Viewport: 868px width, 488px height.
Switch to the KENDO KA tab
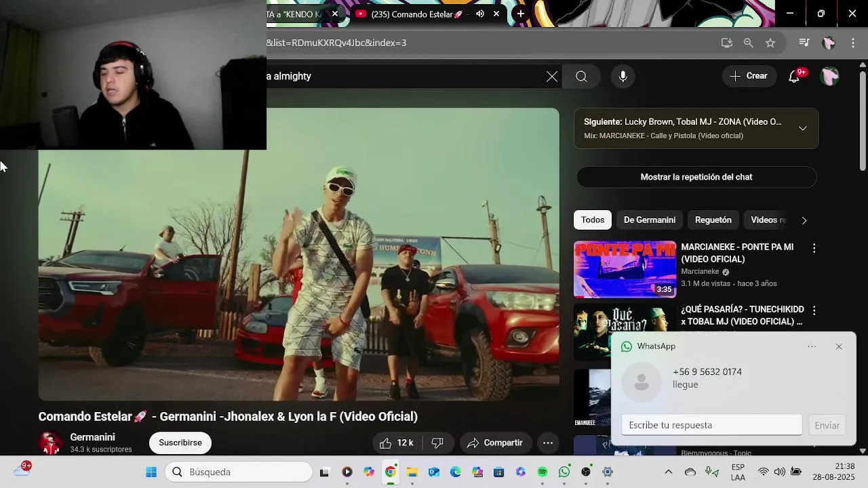(x=296, y=14)
